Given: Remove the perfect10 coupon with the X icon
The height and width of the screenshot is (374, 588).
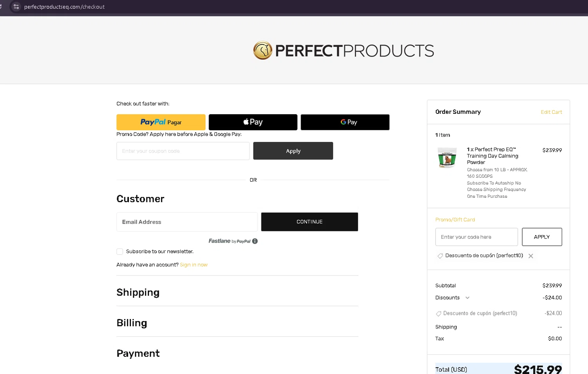Looking at the screenshot, I should tap(531, 256).
